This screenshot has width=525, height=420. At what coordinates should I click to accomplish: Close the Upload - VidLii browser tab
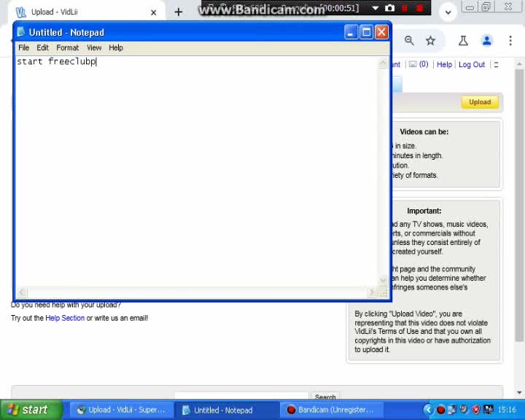point(153,12)
